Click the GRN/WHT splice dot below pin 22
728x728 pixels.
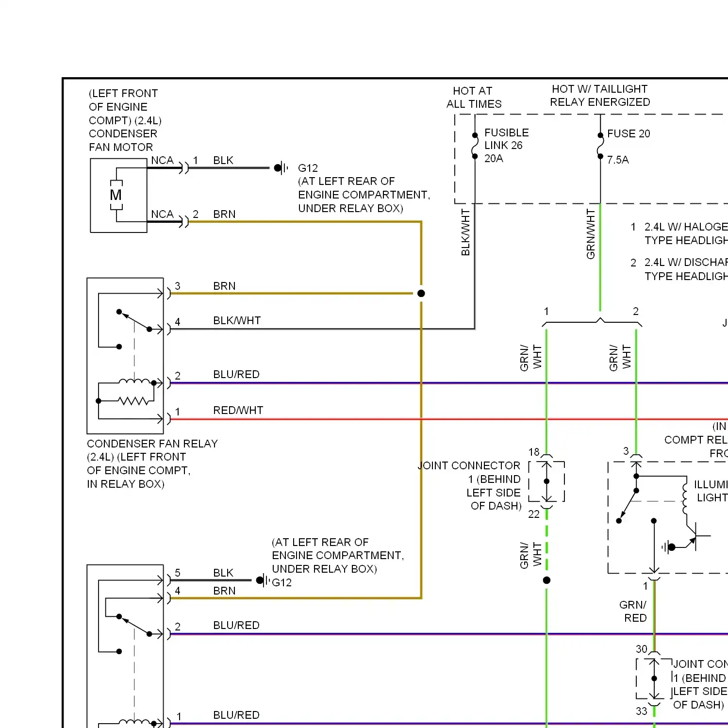[546, 580]
